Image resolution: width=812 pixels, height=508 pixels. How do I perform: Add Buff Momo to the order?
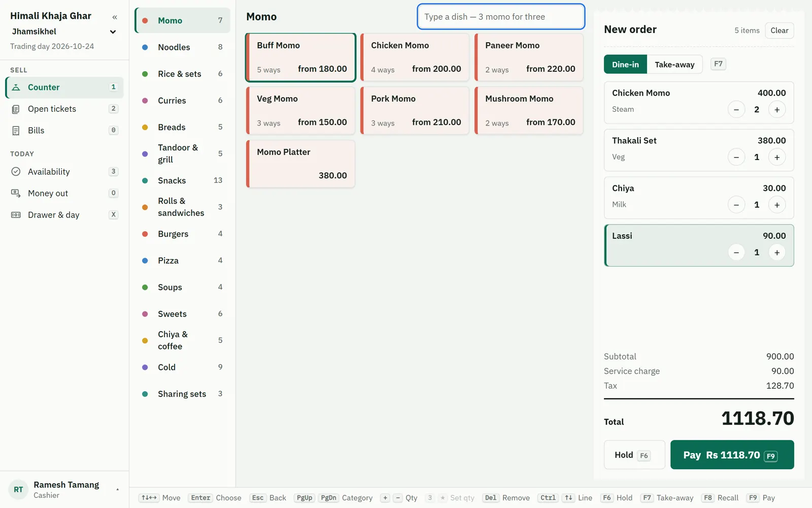(x=300, y=57)
